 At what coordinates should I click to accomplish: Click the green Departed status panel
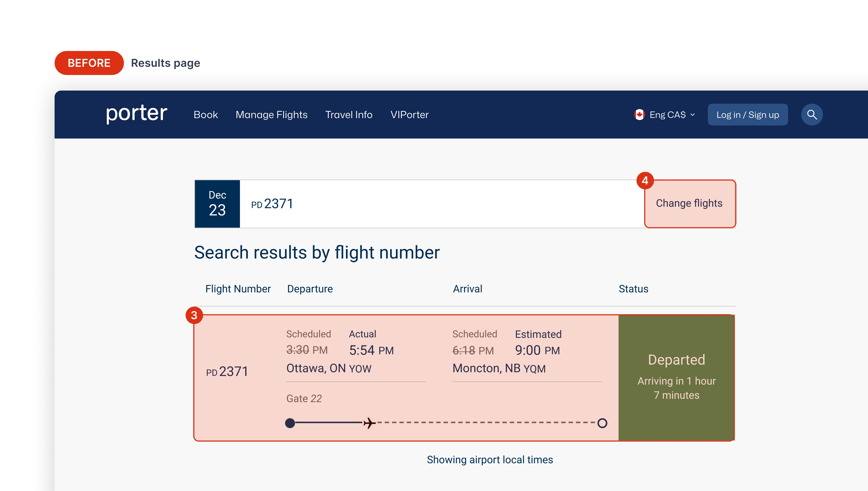click(676, 378)
